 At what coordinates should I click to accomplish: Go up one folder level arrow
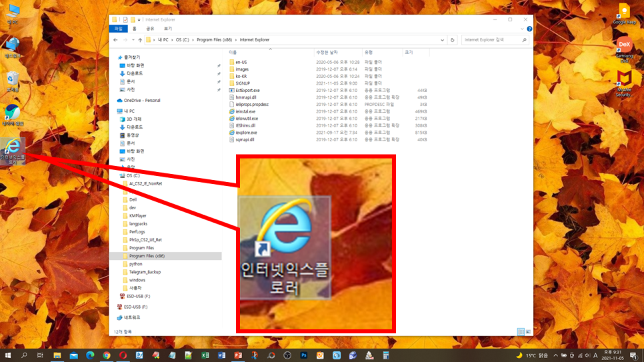140,40
